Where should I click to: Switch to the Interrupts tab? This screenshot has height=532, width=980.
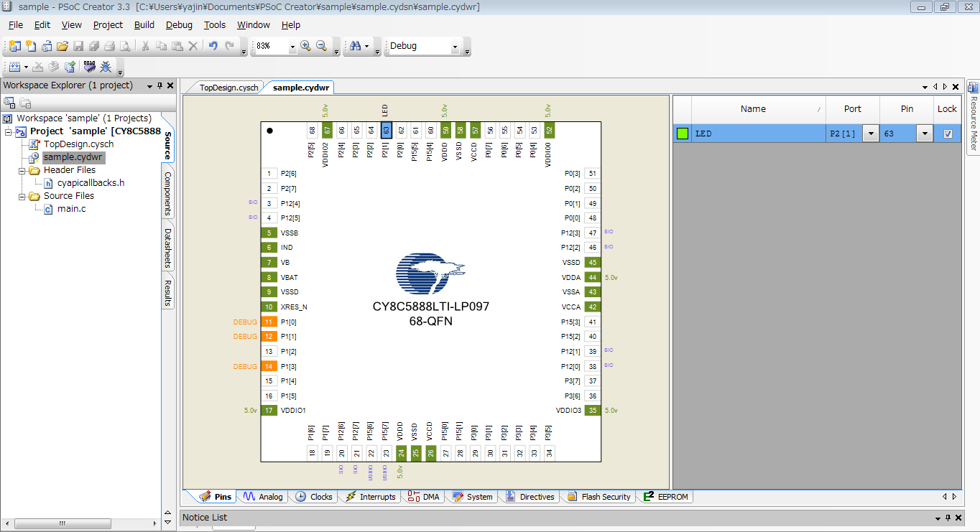[371, 497]
